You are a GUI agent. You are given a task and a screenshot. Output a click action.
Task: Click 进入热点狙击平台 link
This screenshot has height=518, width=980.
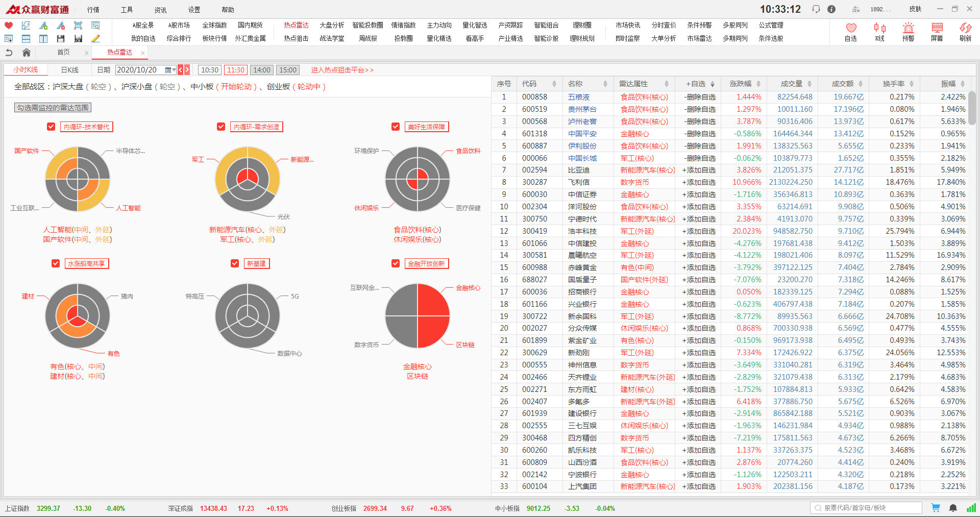(342, 70)
